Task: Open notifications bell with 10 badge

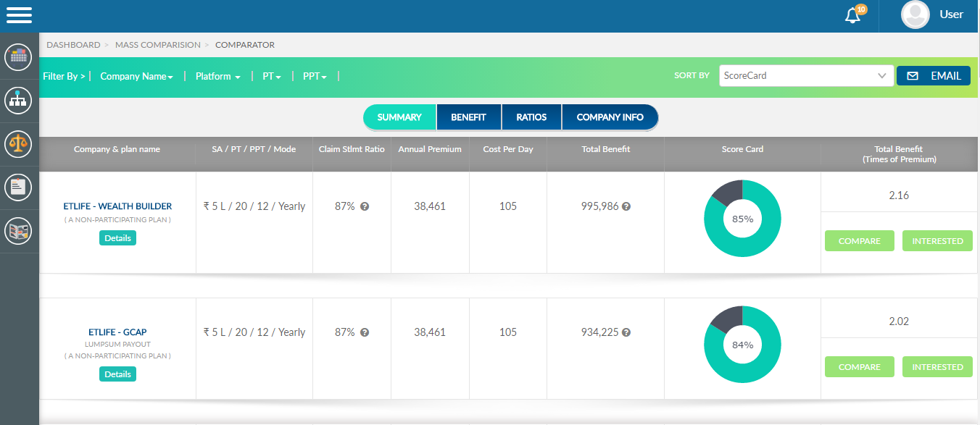Action: pos(853,15)
